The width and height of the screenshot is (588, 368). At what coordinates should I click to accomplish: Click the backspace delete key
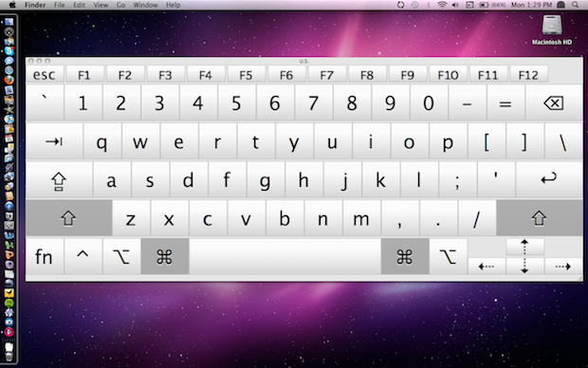[554, 102]
